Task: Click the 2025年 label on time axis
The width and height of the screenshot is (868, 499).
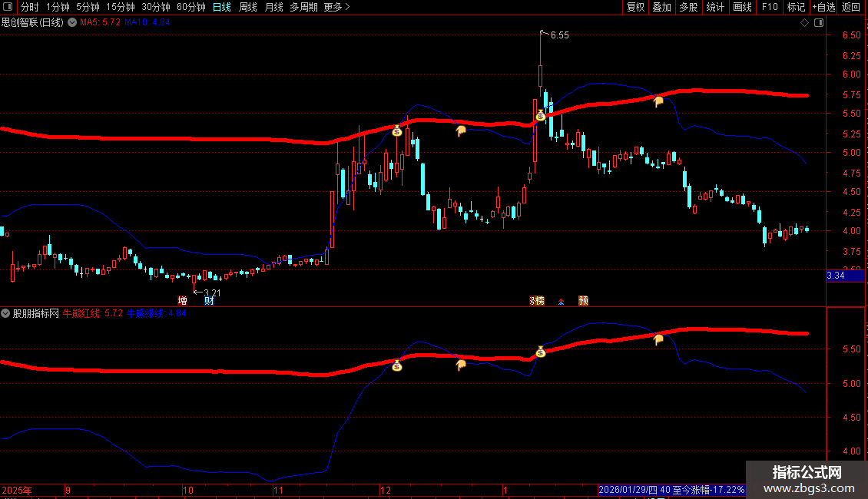Action: coord(17,490)
